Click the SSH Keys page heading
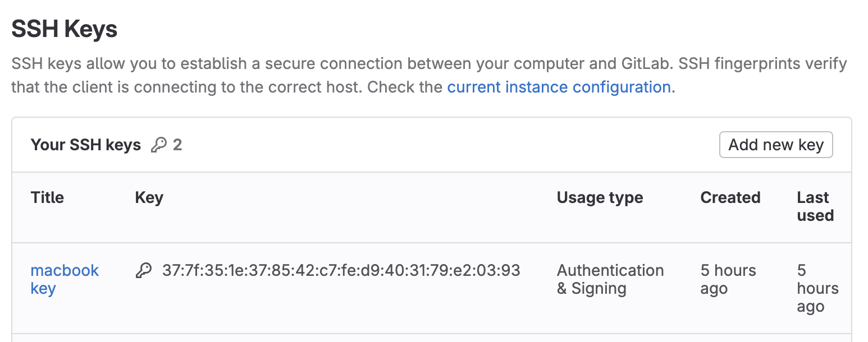The height and width of the screenshot is (342, 868). coord(64,29)
